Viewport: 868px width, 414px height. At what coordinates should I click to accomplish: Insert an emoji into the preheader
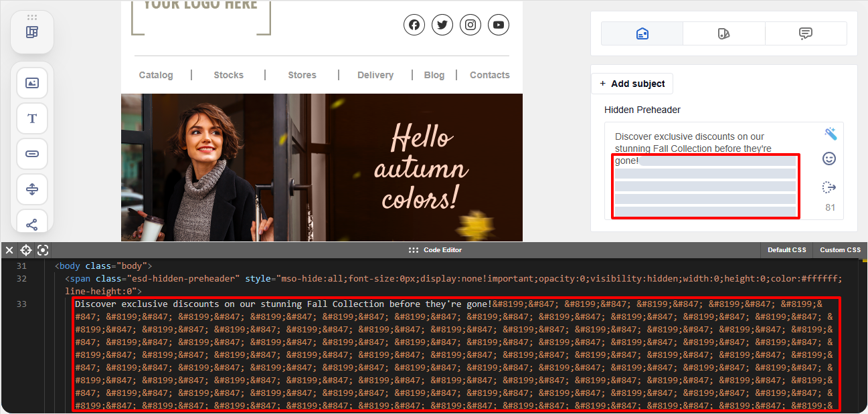829,159
